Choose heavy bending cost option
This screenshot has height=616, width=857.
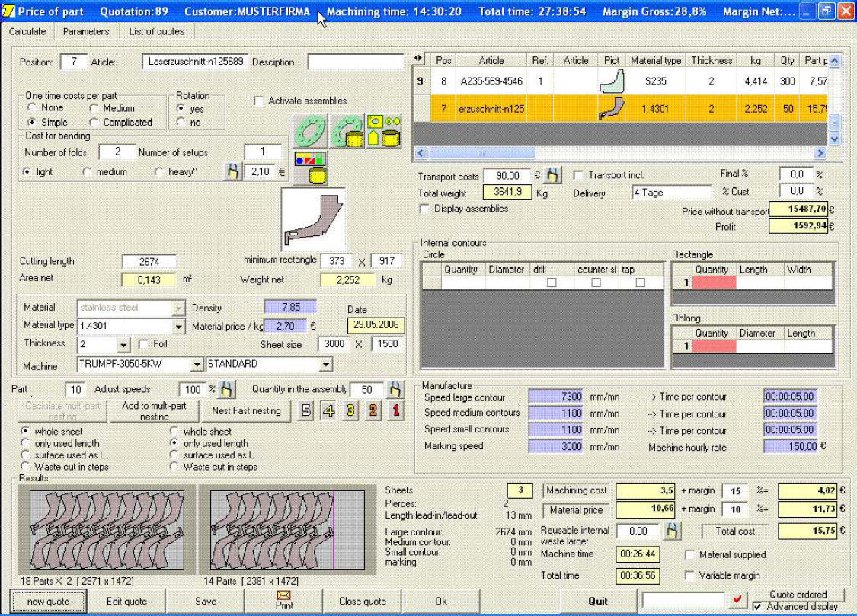click(x=159, y=171)
